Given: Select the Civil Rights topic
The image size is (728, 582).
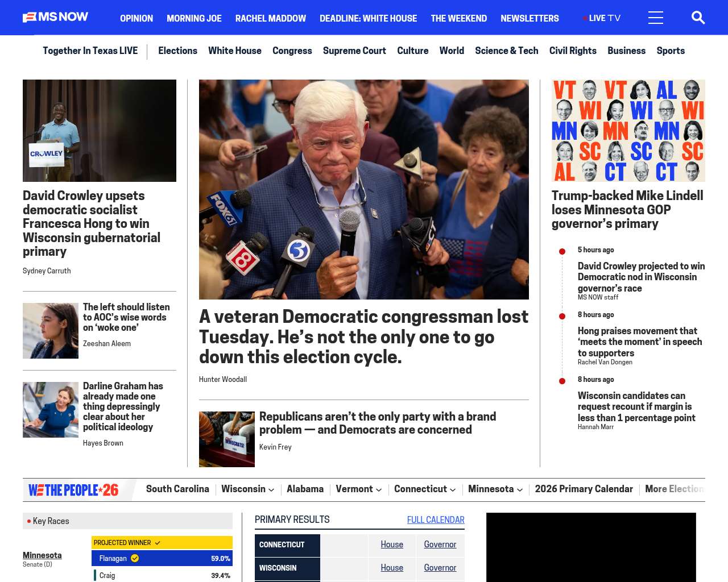Looking at the screenshot, I should 573,51.
